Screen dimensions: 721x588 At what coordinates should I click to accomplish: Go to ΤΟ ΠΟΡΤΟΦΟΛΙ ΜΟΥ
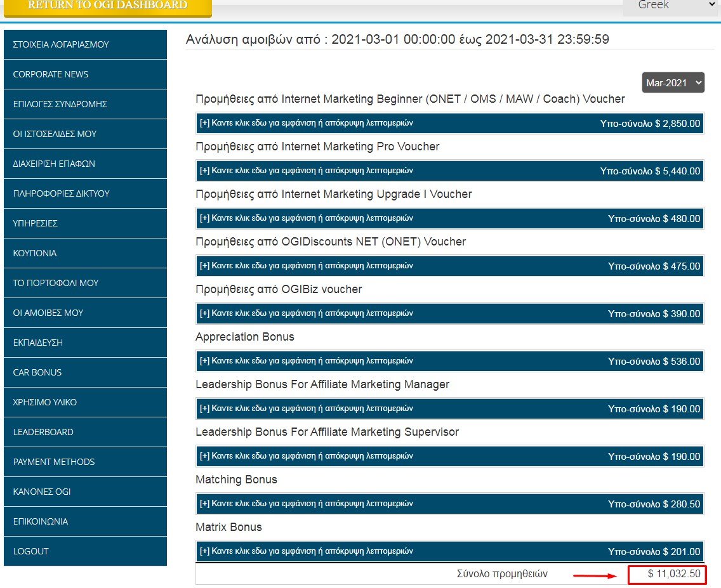click(85, 284)
